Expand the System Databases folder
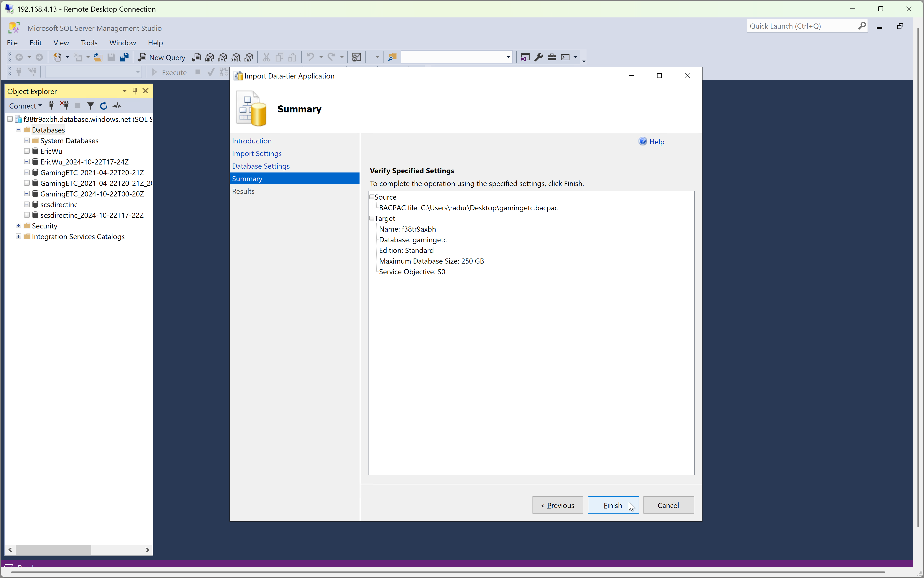 click(x=27, y=141)
